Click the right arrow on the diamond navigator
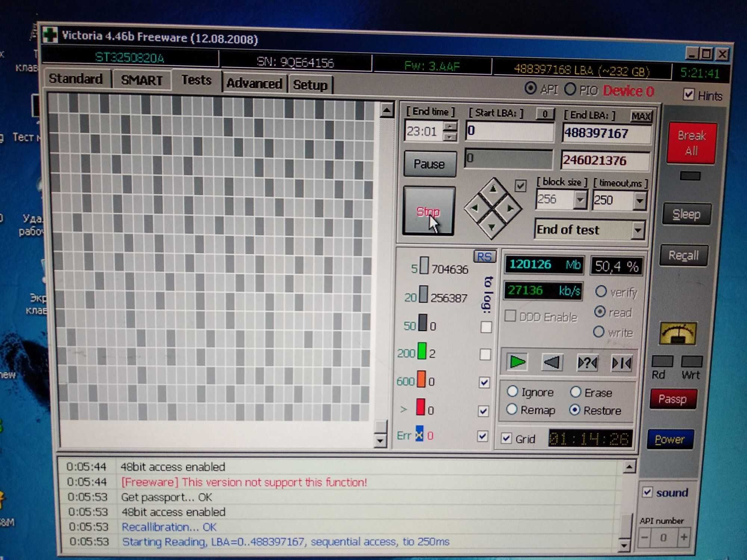Image resolution: width=747 pixels, height=560 pixels. pyautogui.click(x=511, y=209)
